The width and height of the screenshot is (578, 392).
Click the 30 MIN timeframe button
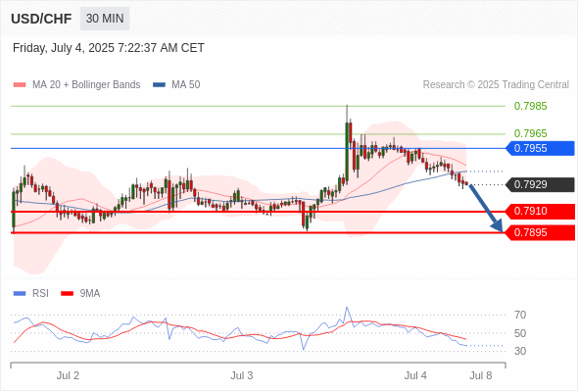[105, 19]
